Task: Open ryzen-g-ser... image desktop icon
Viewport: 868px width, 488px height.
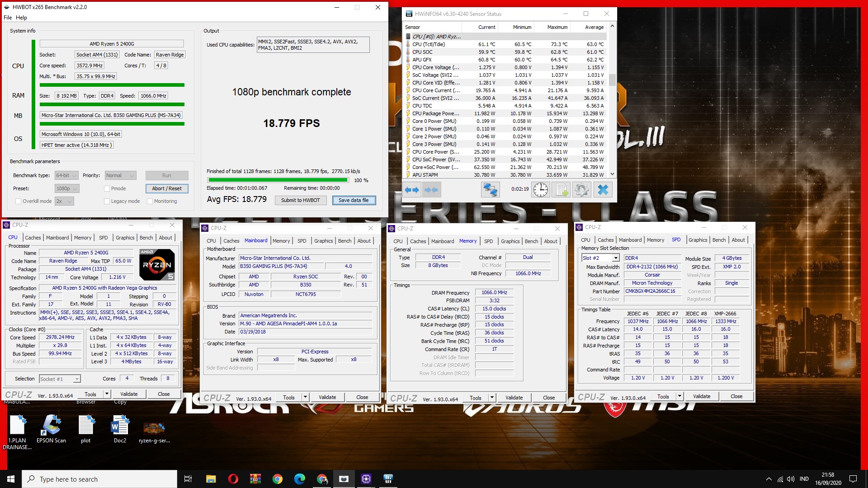Action: click(154, 432)
